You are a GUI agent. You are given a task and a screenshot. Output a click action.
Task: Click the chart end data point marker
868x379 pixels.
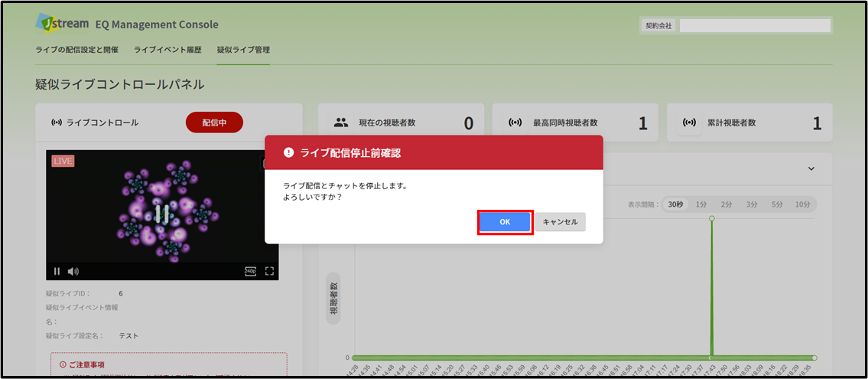click(x=814, y=358)
